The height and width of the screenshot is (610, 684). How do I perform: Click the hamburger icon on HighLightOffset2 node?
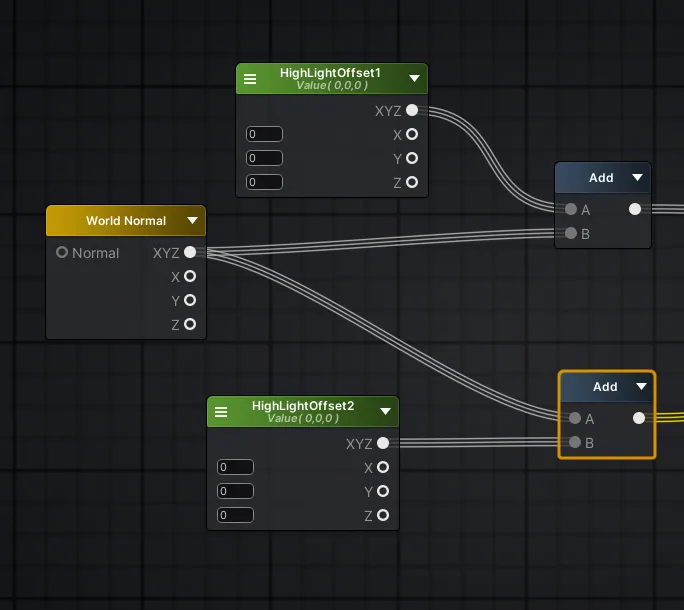pyautogui.click(x=222, y=412)
